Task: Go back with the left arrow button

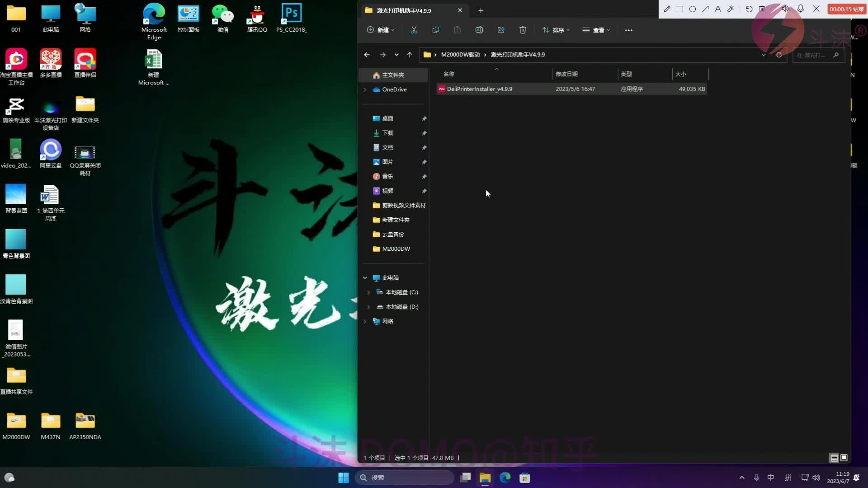Action: [367, 55]
